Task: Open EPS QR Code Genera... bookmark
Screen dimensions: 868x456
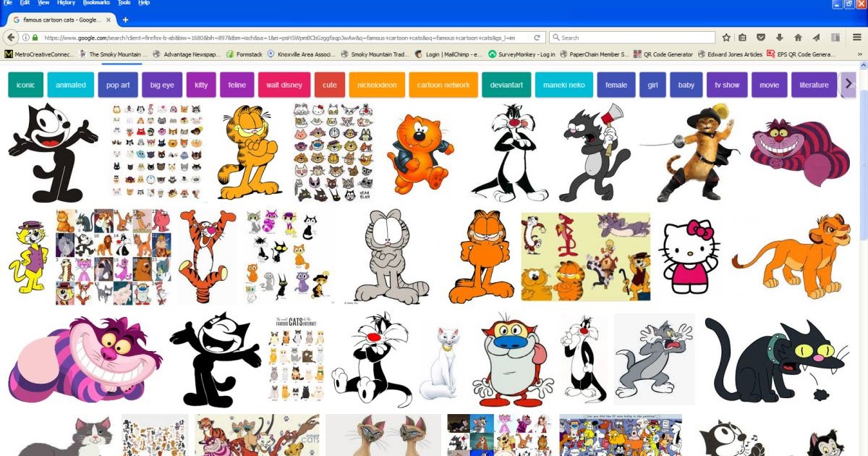Action: click(801, 54)
